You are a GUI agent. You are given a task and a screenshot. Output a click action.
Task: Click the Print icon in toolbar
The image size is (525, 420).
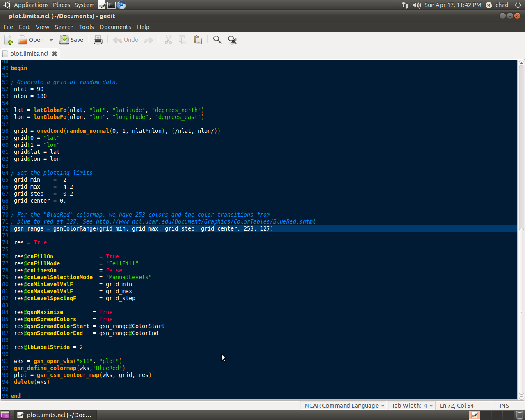[x=98, y=40]
